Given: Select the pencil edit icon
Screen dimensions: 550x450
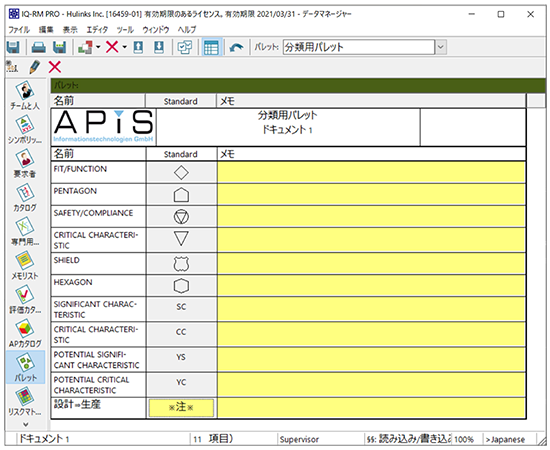Looking at the screenshot, I should 34,67.
